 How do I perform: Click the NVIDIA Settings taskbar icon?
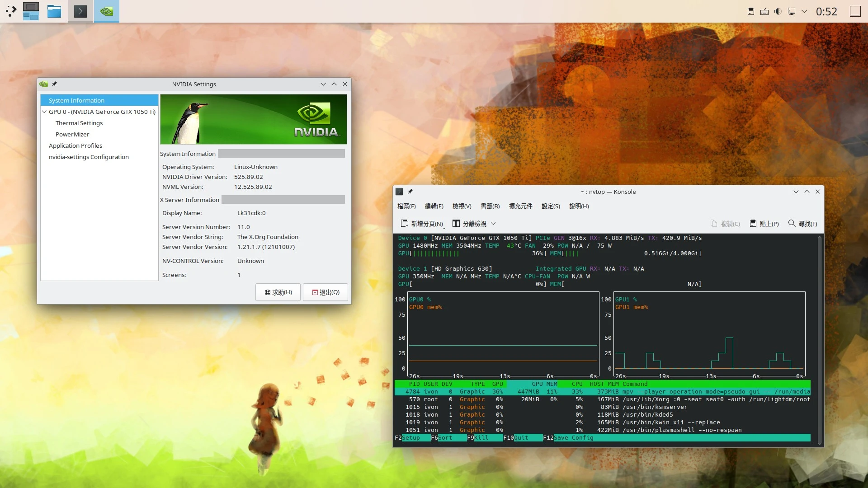[x=107, y=11]
